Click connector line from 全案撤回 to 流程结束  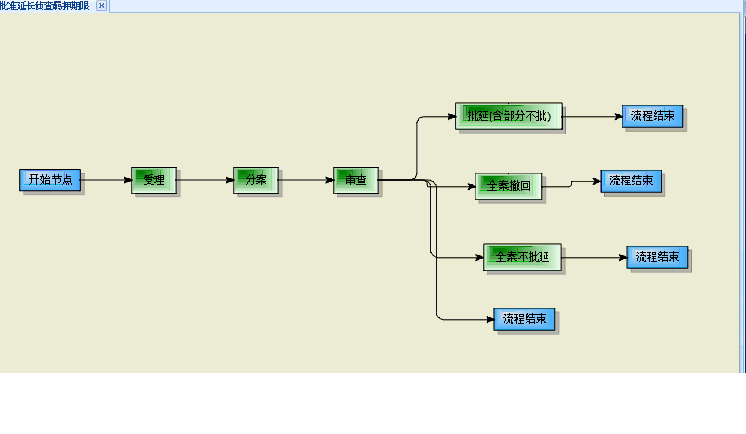570,184
